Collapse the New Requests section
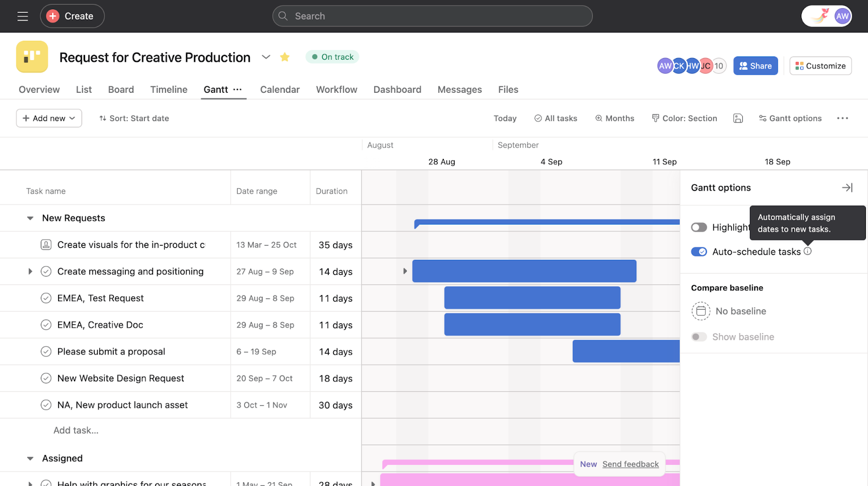Viewport: 868px width, 486px height. coord(30,218)
